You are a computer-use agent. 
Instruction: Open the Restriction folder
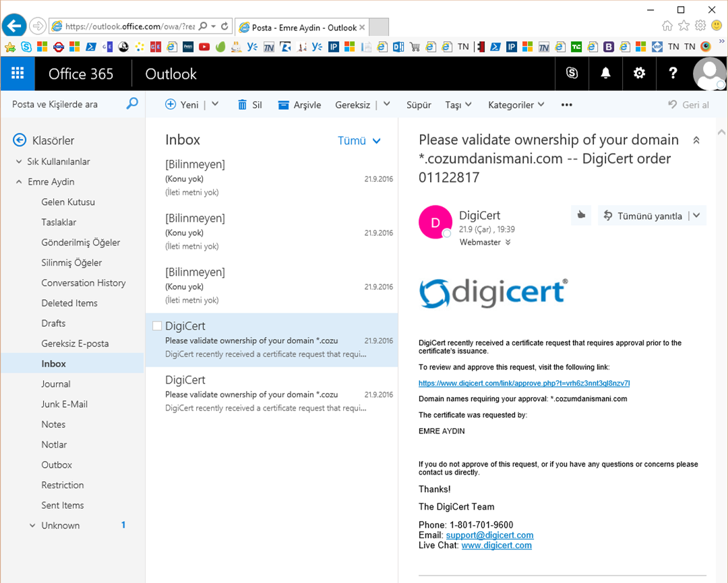(x=62, y=485)
